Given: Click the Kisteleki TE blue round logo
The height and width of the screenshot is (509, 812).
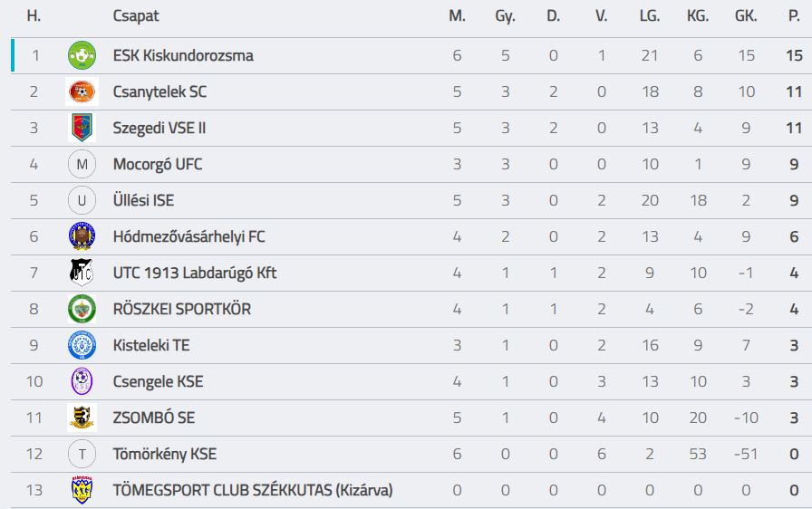Looking at the screenshot, I should coord(82,345).
